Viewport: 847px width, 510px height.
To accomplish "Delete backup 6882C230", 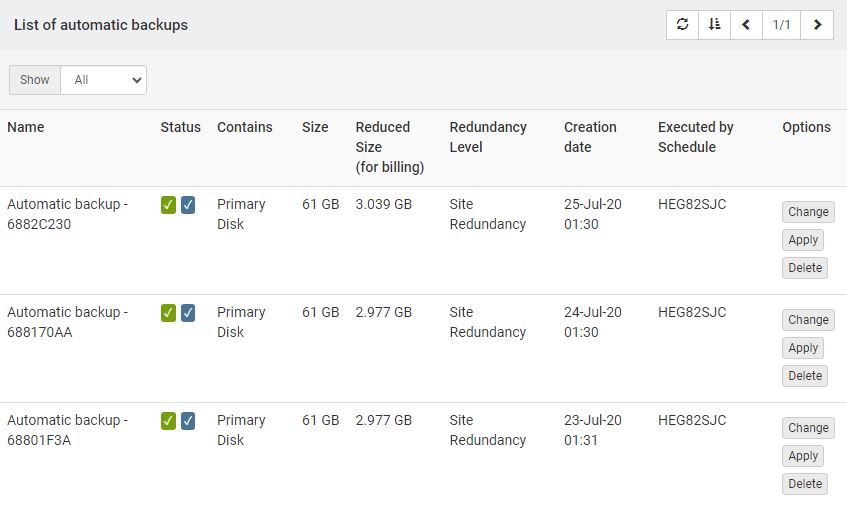I will pos(805,268).
